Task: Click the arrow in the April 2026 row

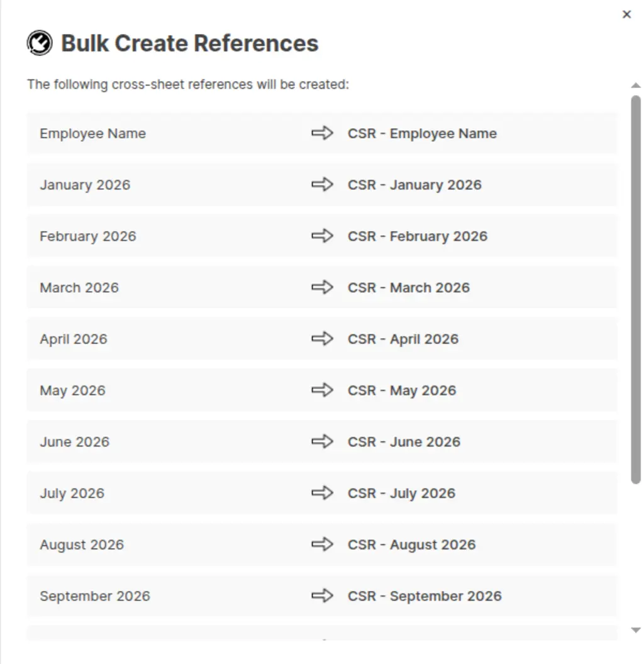Action: click(x=323, y=339)
